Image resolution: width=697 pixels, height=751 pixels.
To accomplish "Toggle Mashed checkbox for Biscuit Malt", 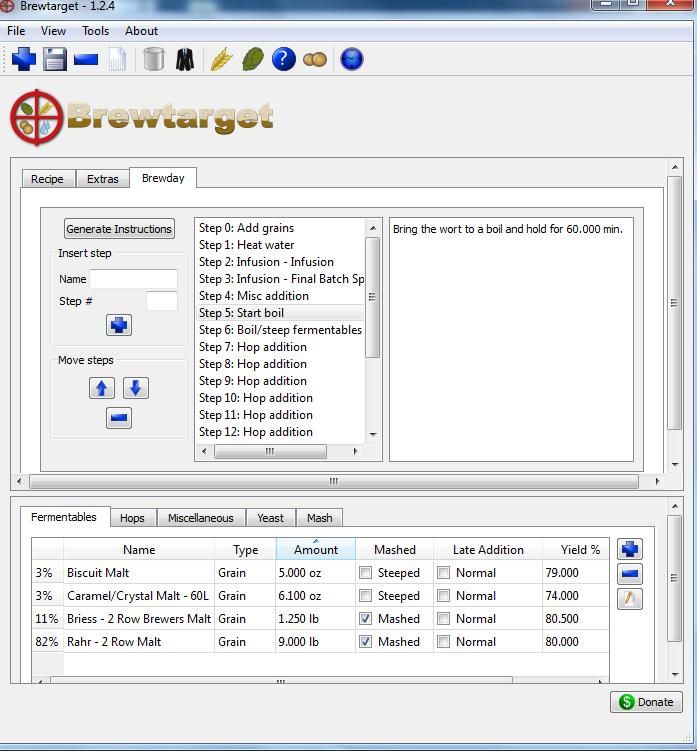I will point(366,573).
